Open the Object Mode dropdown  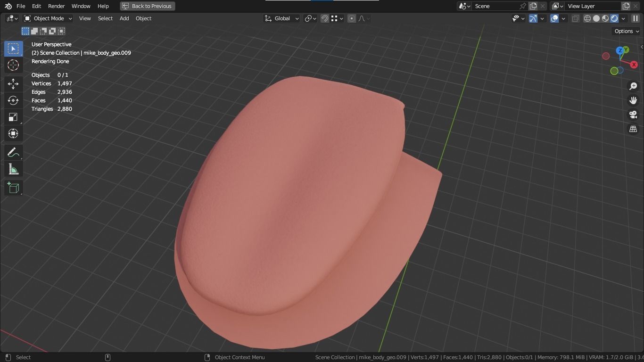[x=48, y=18]
